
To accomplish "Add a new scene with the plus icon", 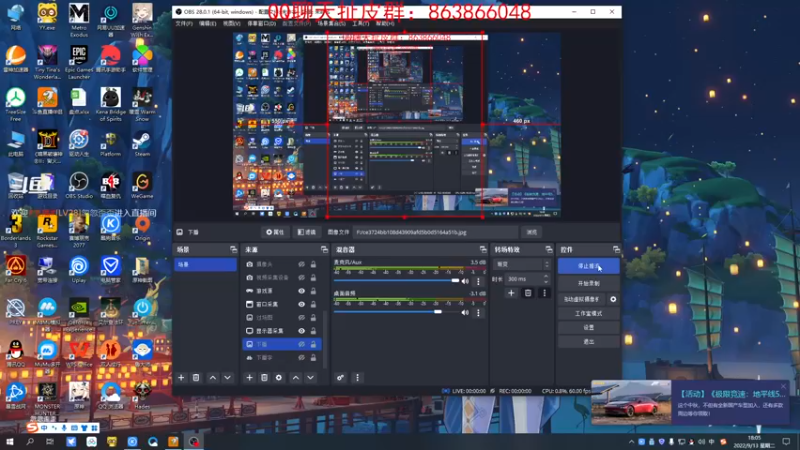I will [181, 378].
